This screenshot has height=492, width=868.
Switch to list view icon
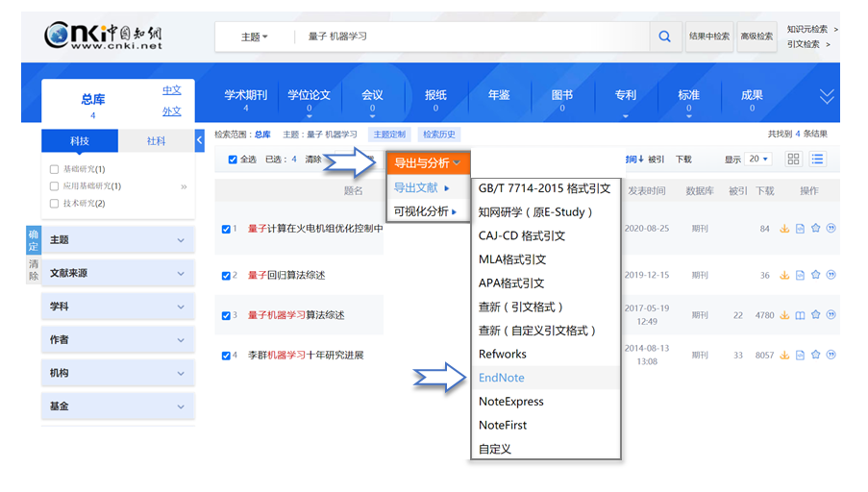pyautogui.click(x=817, y=160)
